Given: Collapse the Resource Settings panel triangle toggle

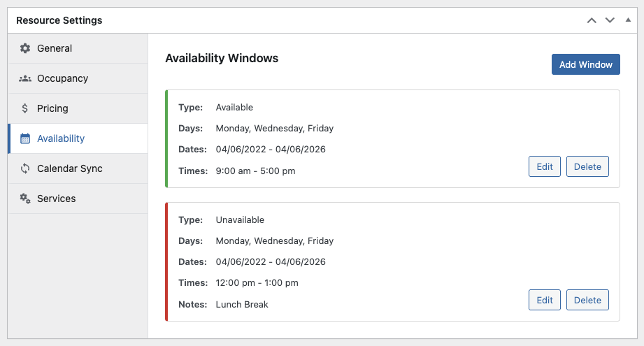Looking at the screenshot, I should point(628,20).
